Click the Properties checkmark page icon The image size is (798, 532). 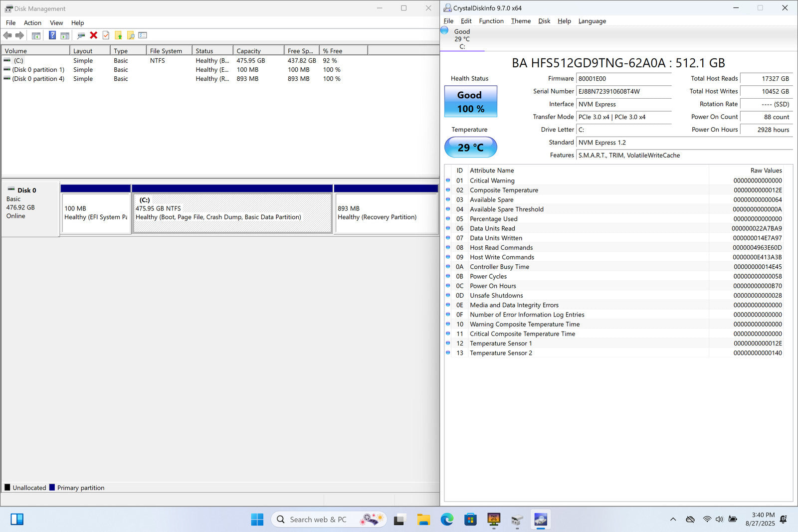point(106,35)
